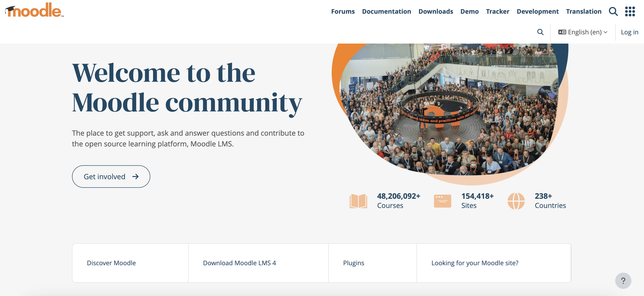Expand the Download Moodle LMS 4 section
The height and width of the screenshot is (296, 644).
pyautogui.click(x=239, y=262)
